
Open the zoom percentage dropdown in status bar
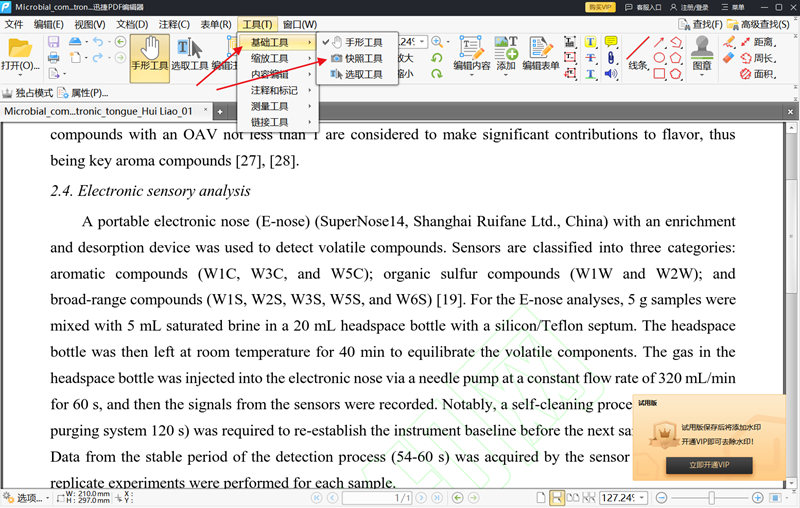642,498
